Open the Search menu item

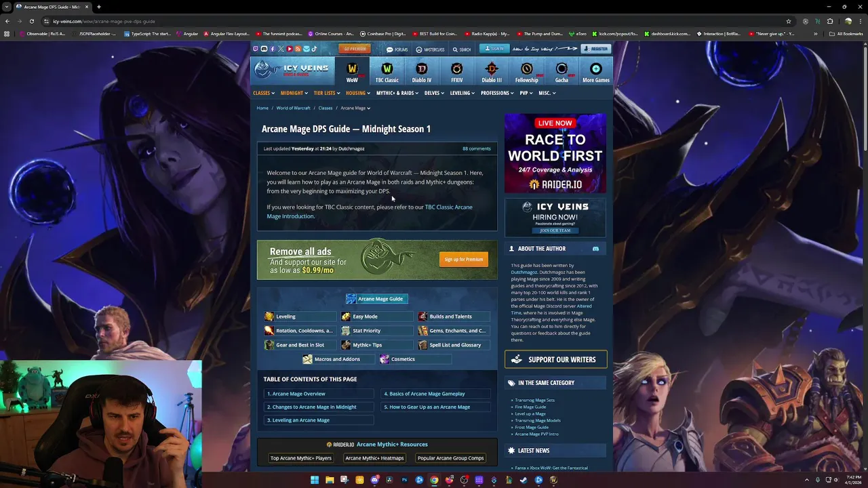tap(462, 49)
